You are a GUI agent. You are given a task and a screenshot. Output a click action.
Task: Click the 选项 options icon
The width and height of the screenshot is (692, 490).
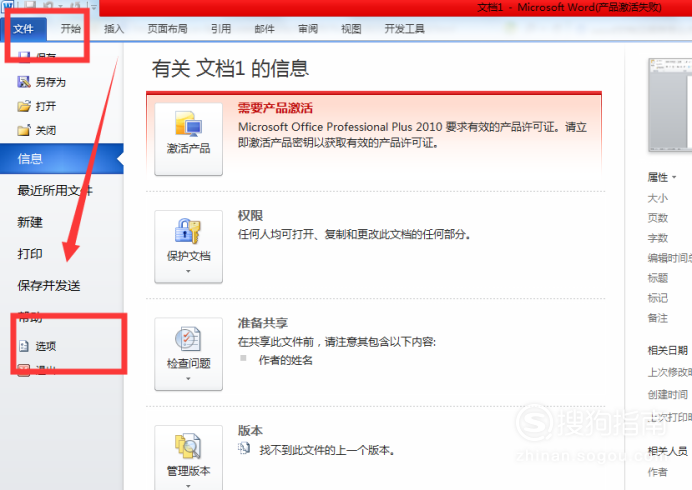pos(24,346)
